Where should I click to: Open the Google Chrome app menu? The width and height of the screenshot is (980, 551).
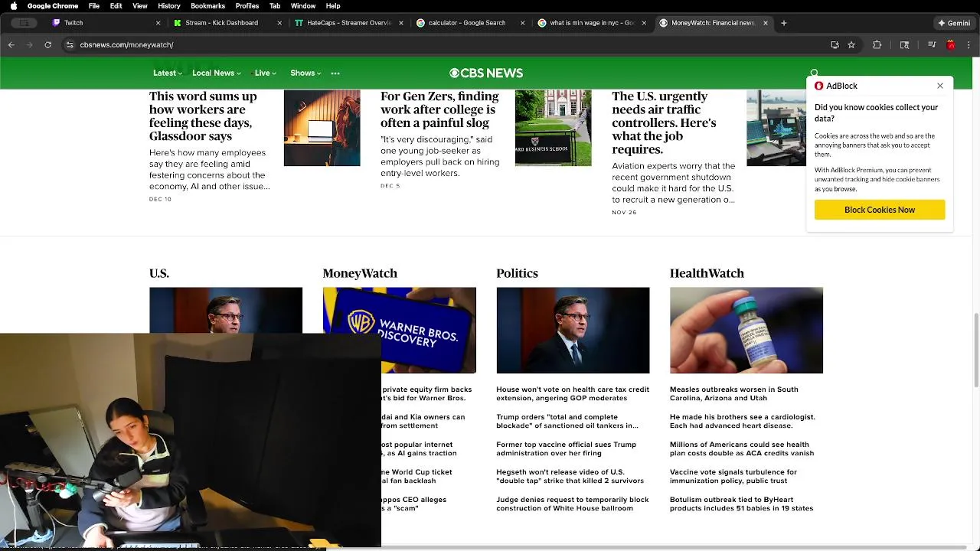[x=53, y=6]
